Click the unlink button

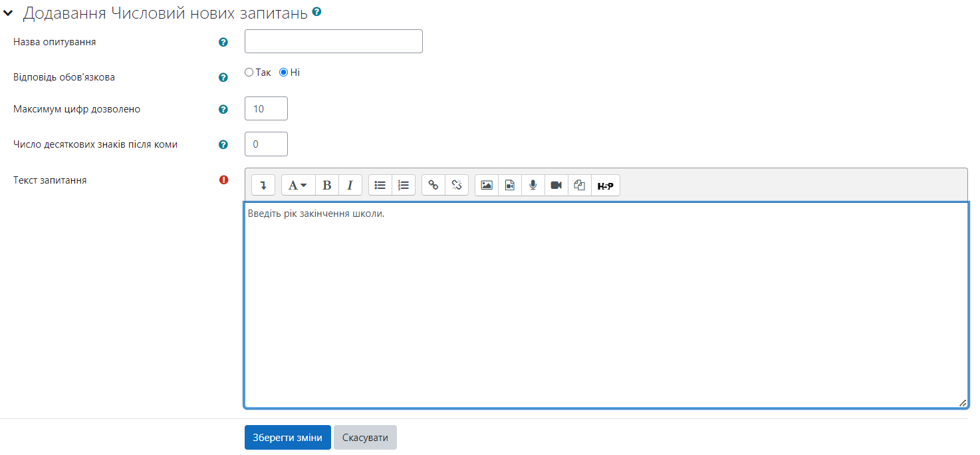[457, 185]
